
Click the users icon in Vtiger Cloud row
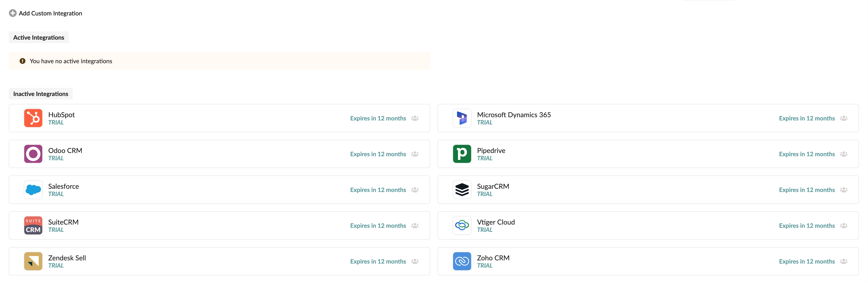click(x=844, y=225)
